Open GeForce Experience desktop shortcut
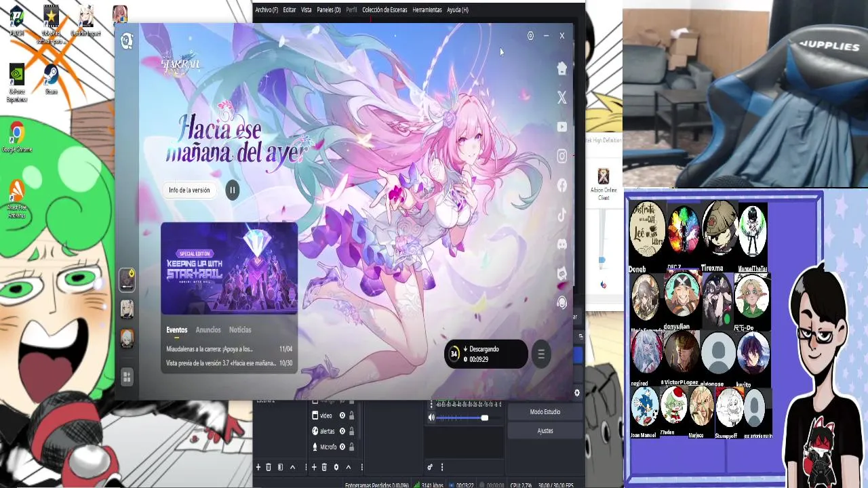The image size is (868, 488). pyautogui.click(x=17, y=83)
